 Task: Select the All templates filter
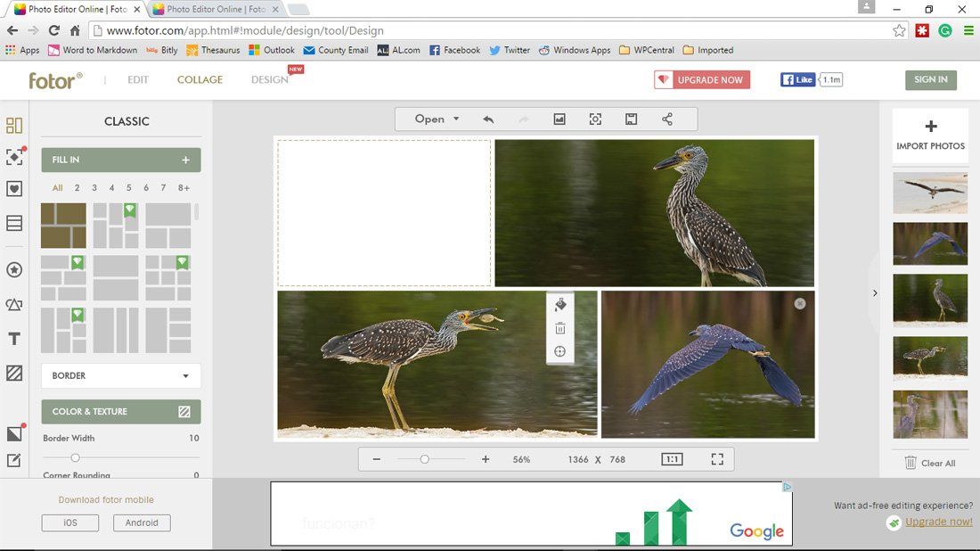tap(57, 188)
